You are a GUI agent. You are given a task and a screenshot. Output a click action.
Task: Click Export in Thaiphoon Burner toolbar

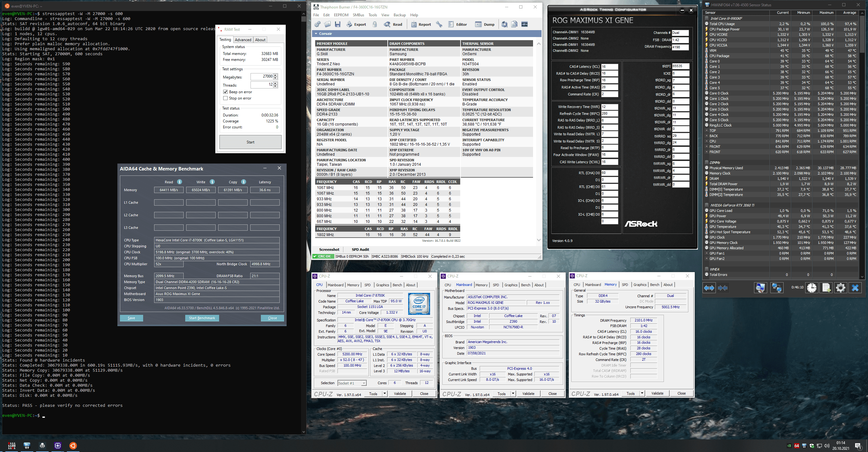coord(356,24)
